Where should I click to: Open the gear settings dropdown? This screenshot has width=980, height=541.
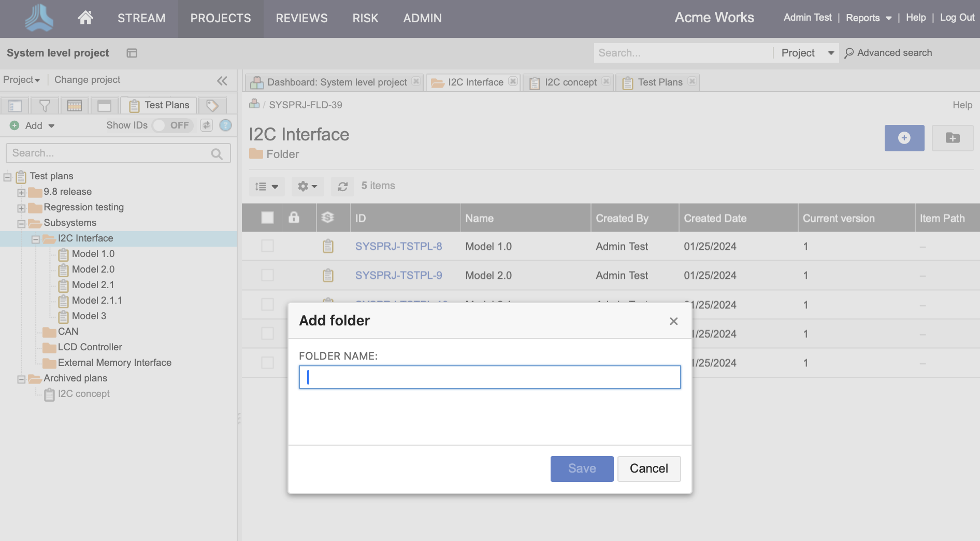(307, 186)
